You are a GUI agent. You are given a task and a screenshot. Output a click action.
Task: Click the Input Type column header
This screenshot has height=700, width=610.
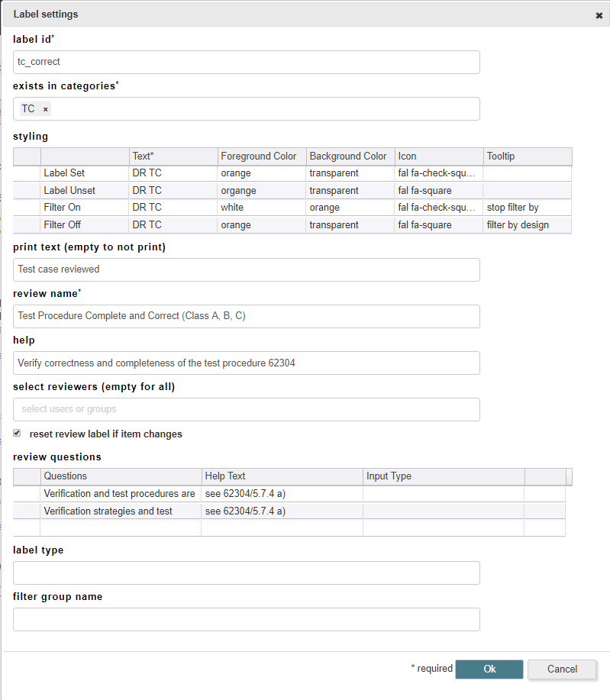click(444, 476)
